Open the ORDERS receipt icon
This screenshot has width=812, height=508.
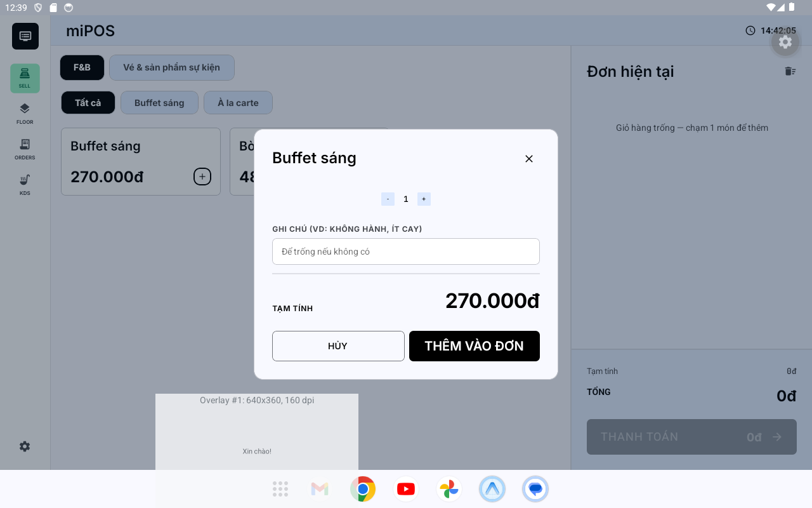25,149
